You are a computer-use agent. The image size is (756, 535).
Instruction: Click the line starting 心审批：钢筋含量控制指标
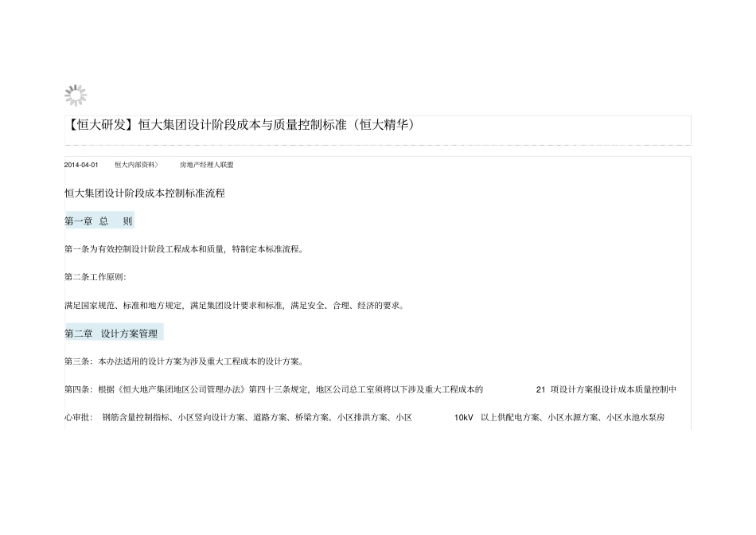click(x=364, y=417)
